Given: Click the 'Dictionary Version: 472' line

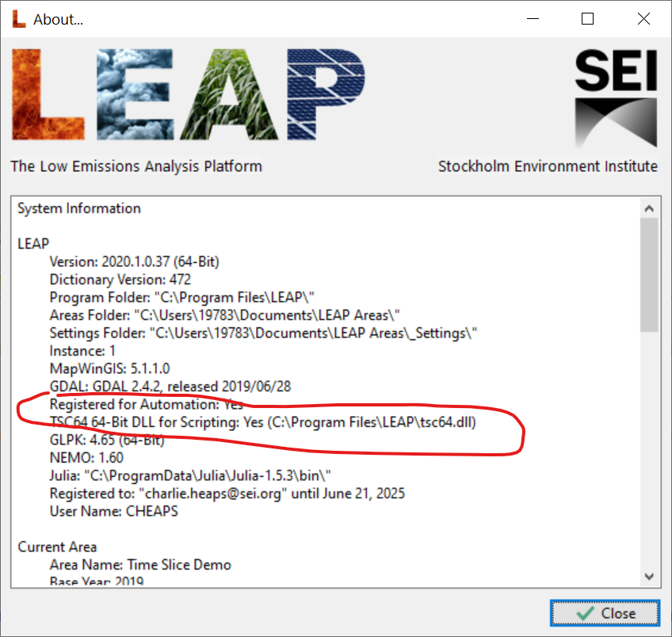Looking at the screenshot, I should (x=120, y=280).
